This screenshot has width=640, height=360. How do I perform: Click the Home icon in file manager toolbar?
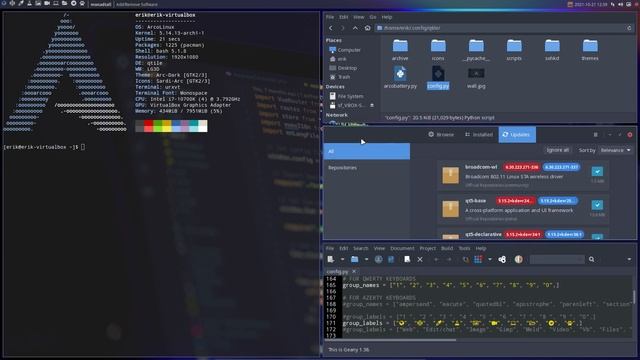coord(367,28)
